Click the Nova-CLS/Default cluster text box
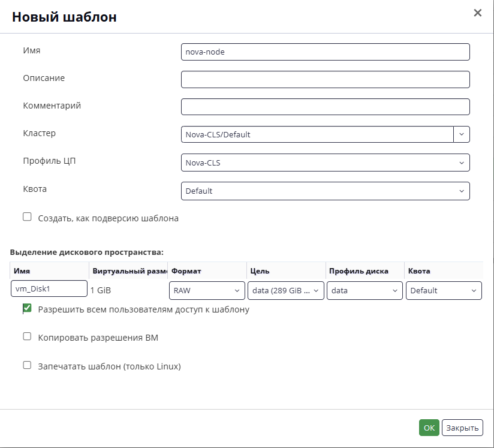Image resolution: width=494 pixels, height=448 pixels. tap(317, 134)
